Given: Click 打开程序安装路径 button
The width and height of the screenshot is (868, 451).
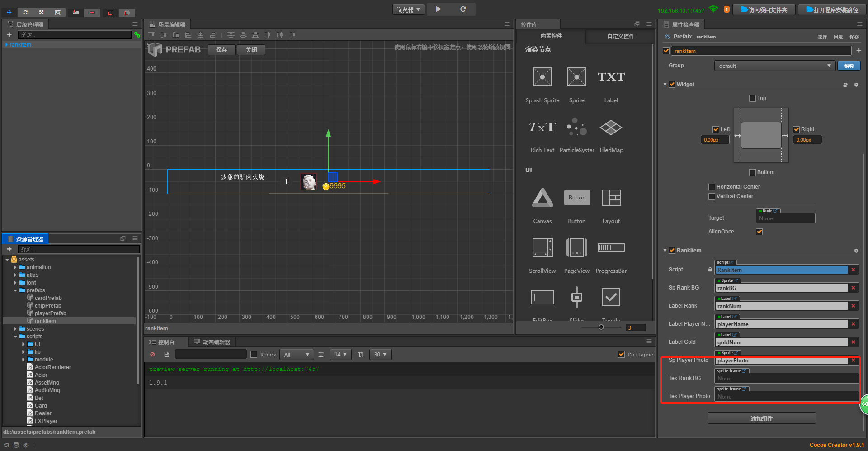Looking at the screenshot, I should 832,9.
